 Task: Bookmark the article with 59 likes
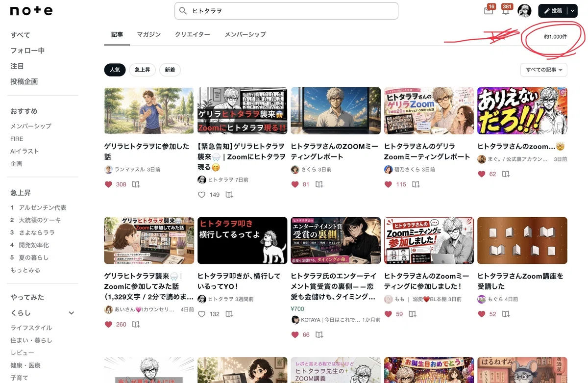point(413,314)
